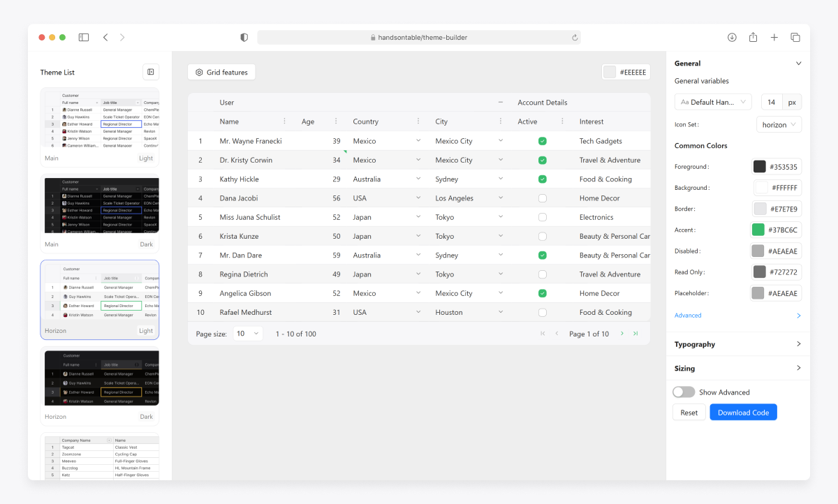
Task: Open the Page size dropdown
Action: pyautogui.click(x=248, y=334)
